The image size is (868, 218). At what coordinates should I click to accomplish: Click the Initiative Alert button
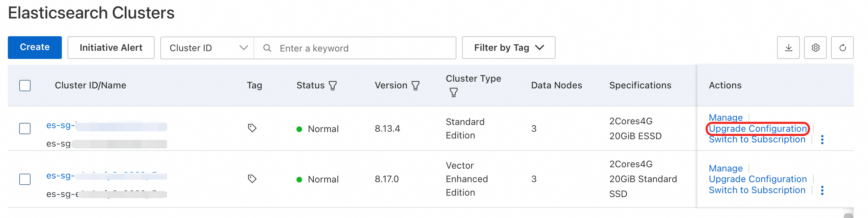pos(111,48)
